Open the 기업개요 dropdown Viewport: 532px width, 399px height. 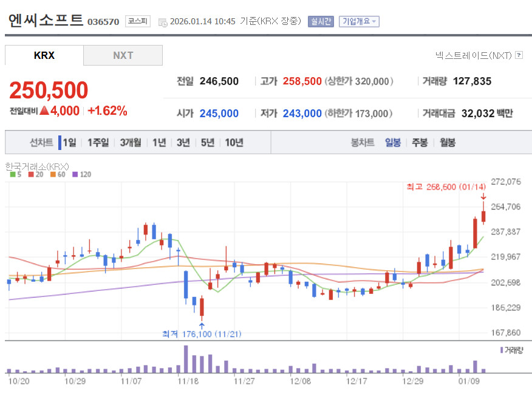click(x=359, y=21)
